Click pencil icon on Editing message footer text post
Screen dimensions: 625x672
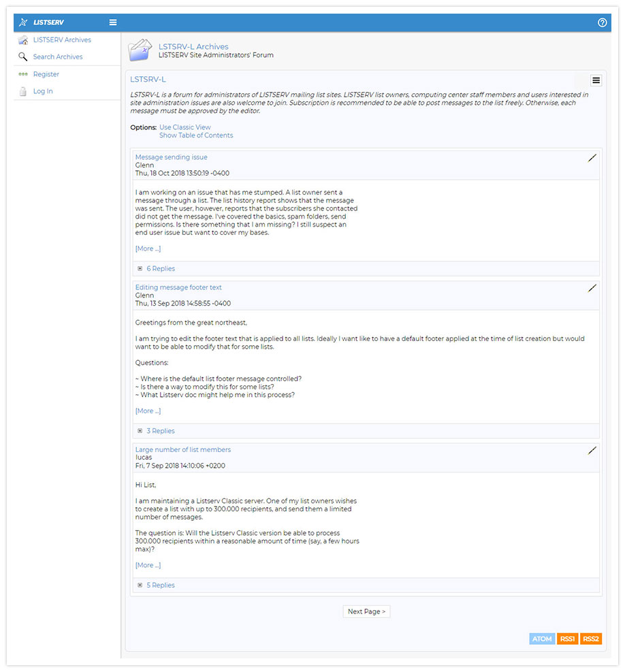click(592, 288)
